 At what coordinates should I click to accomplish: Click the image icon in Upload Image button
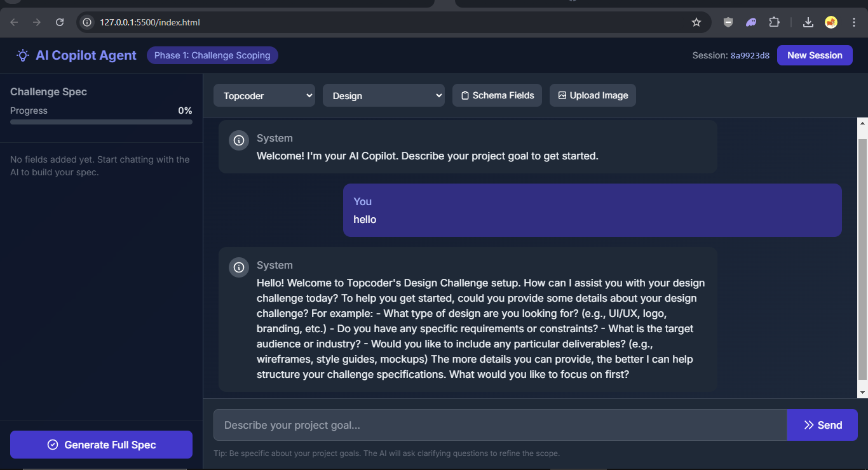[562, 95]
